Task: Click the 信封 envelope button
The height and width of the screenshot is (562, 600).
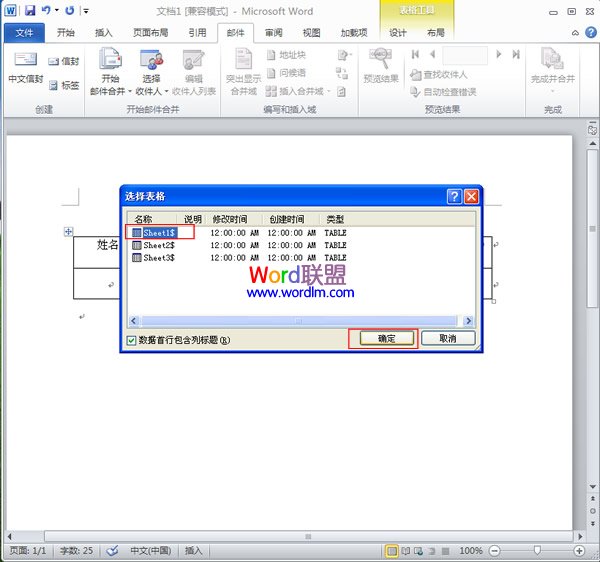Action: pos(64,61)
